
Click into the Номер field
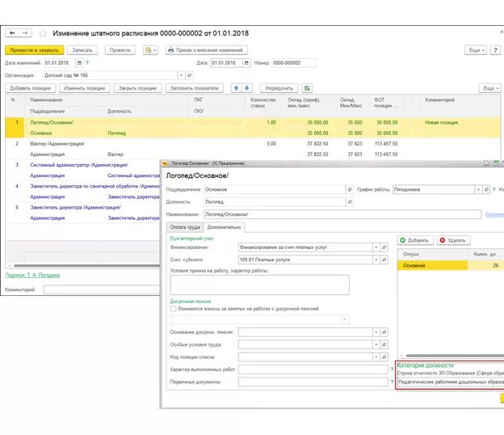pos(294,63)
